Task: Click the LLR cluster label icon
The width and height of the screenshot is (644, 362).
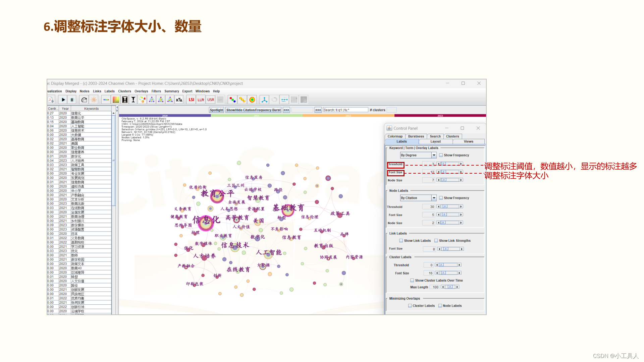Action: [201, 100]
